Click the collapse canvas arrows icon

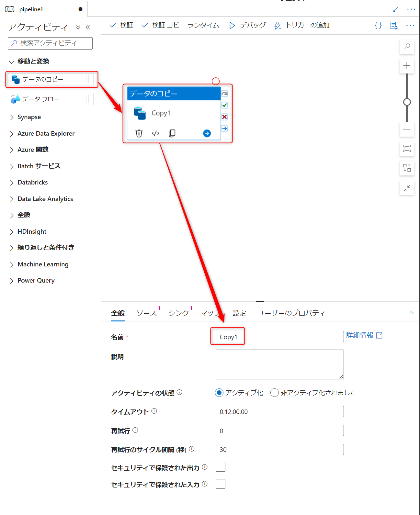tap(407, 188)
